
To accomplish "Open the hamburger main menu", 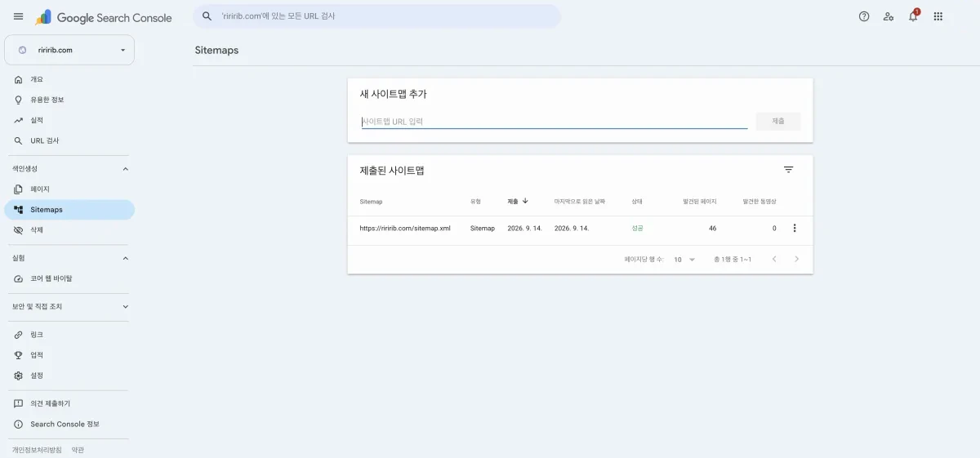I will click(x=18, y=16).
